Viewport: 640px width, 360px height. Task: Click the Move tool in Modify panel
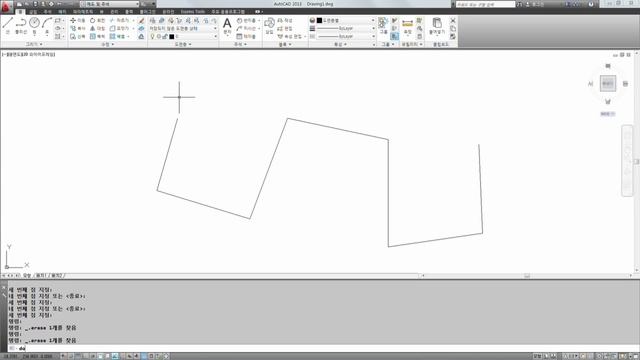point(78,20)
